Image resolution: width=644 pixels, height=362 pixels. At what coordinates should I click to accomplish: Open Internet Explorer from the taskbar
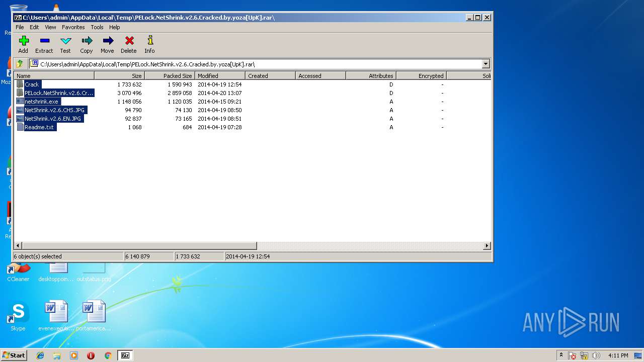[x=40, y=355]
